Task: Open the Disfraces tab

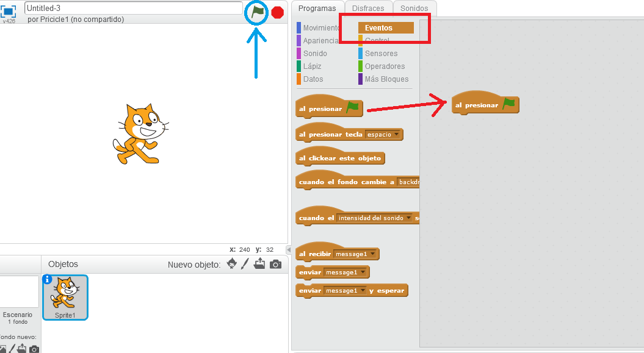Action: (368, 8)
